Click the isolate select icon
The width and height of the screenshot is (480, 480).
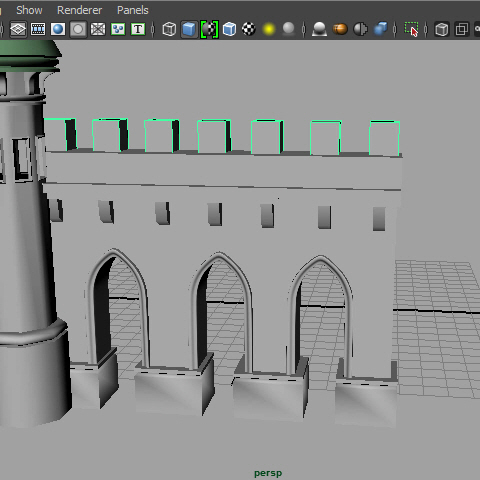(x=412, y=29)
